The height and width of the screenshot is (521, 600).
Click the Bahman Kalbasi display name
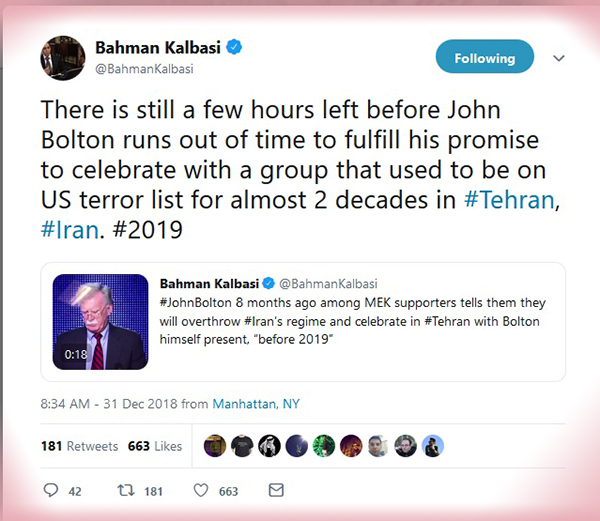coord(157,48)
